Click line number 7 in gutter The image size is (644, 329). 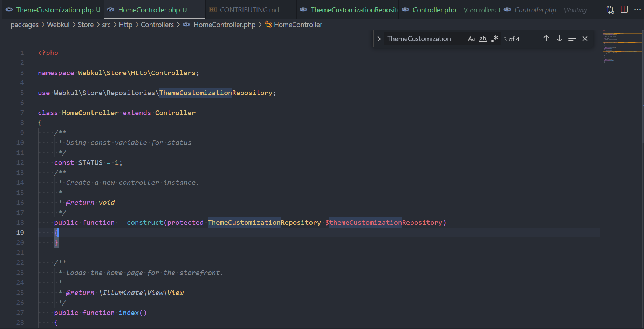point(22,113)
